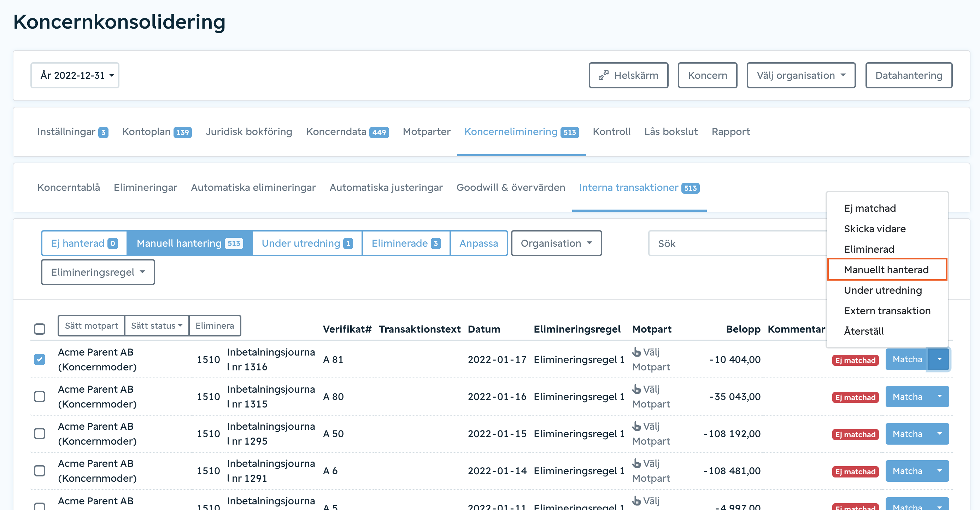Viewport: 980px width, 510px height.
Task: Choose Skicka vidare from status menu
Action: [887, 229]
